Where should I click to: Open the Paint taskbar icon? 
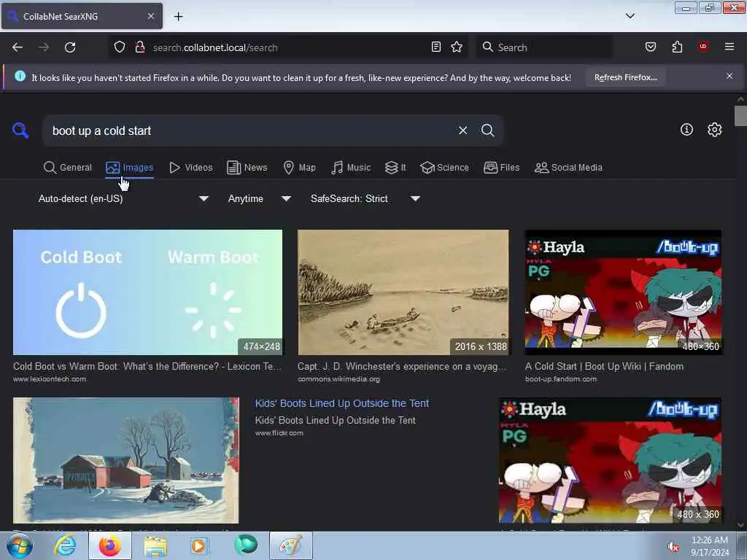tap(290, 545)
